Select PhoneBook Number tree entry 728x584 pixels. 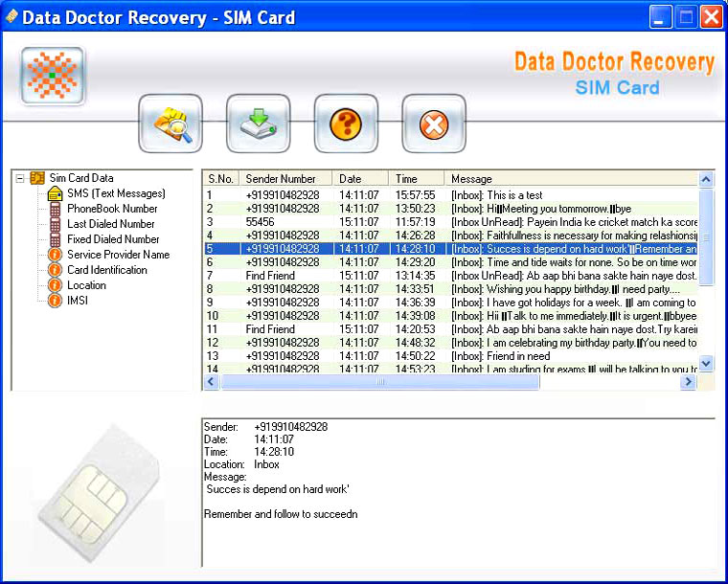point(112,209)
